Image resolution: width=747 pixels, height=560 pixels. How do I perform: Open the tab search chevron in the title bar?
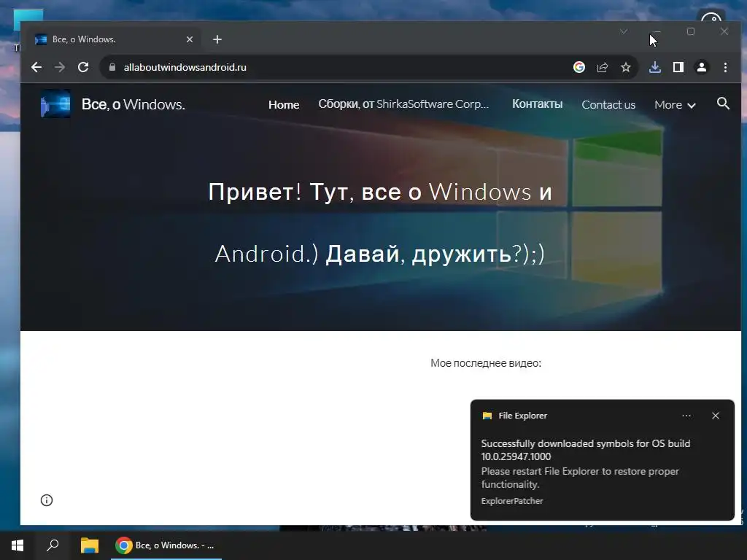point(624,31)
